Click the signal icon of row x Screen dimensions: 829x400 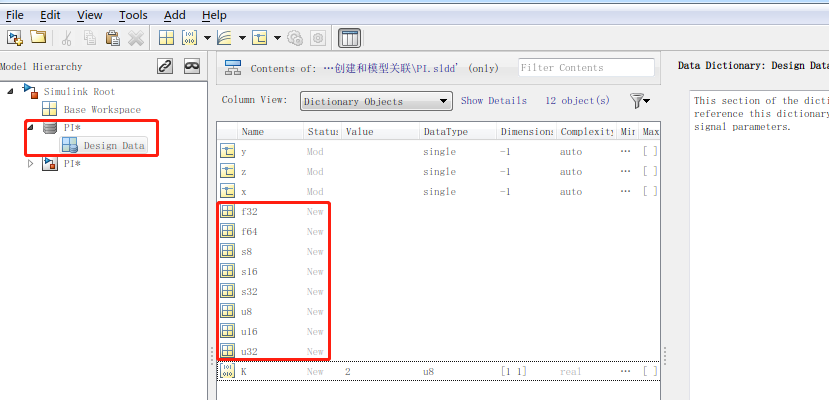(x=227, y=191)
